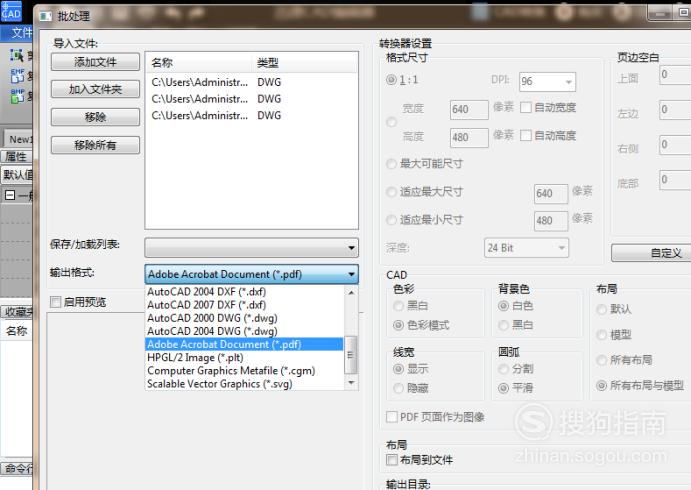
Task: Select AutoCAD 2004 DWG (*.dwg) option
Action: point(244,331)
